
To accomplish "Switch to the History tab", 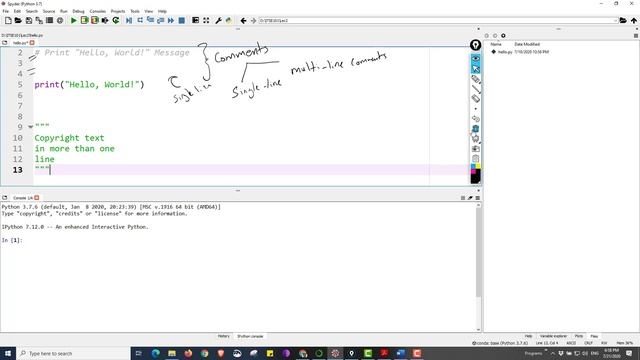I will tap(224, 336).
